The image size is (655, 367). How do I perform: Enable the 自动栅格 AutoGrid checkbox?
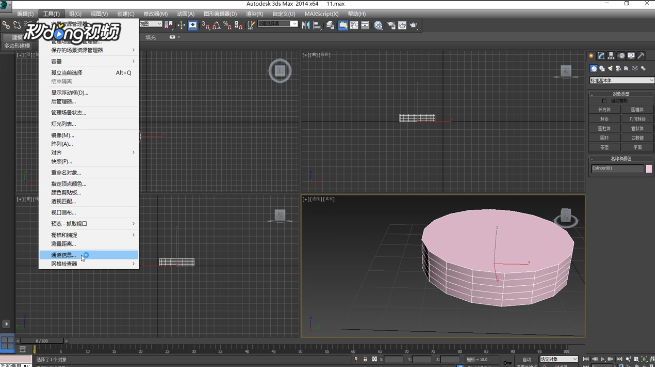click(604, 101)
